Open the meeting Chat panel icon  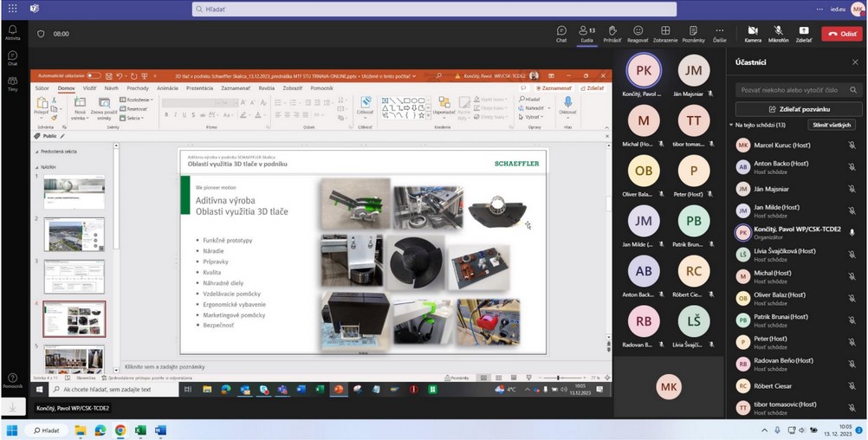click(x=561, y=31)
